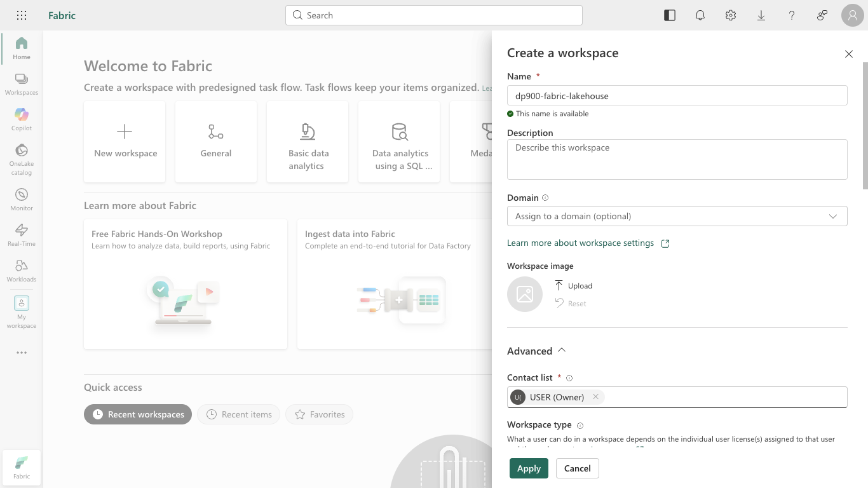Open external link icon beside Learn more
The width and height of the screenshot is (868, 488).
tap(665, 243)
